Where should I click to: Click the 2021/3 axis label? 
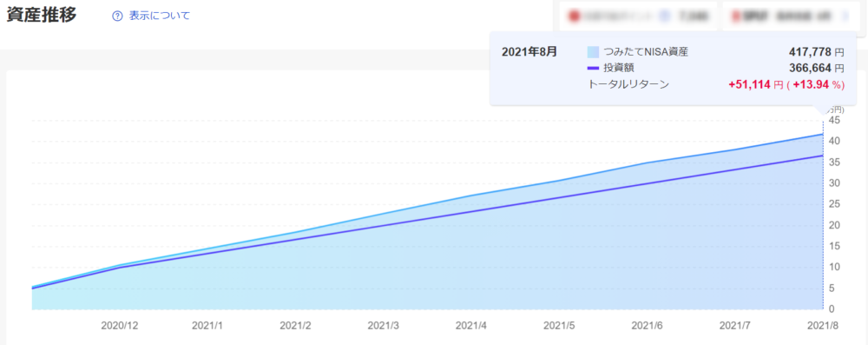click(x=383, y=326)
